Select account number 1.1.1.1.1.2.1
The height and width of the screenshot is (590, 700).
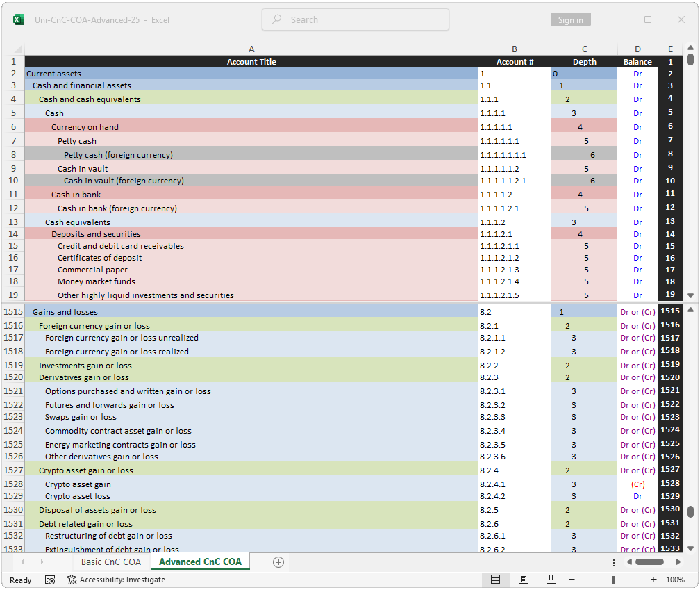pyautogui.click(x=515, y=181)
